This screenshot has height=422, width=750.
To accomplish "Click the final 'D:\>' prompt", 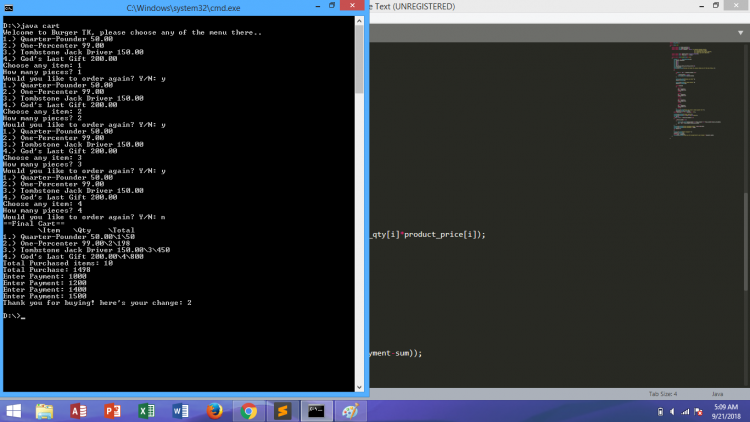I will (12, 316).
